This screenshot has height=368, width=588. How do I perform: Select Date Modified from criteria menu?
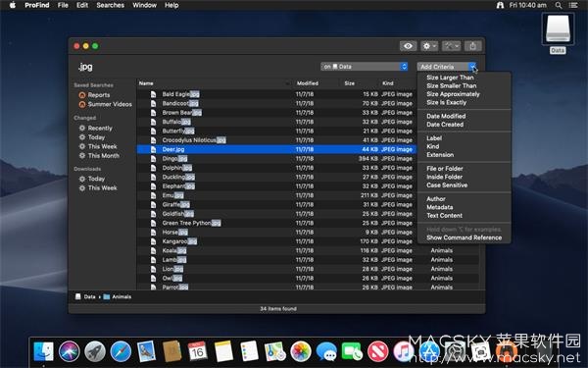tap(446, 116)
